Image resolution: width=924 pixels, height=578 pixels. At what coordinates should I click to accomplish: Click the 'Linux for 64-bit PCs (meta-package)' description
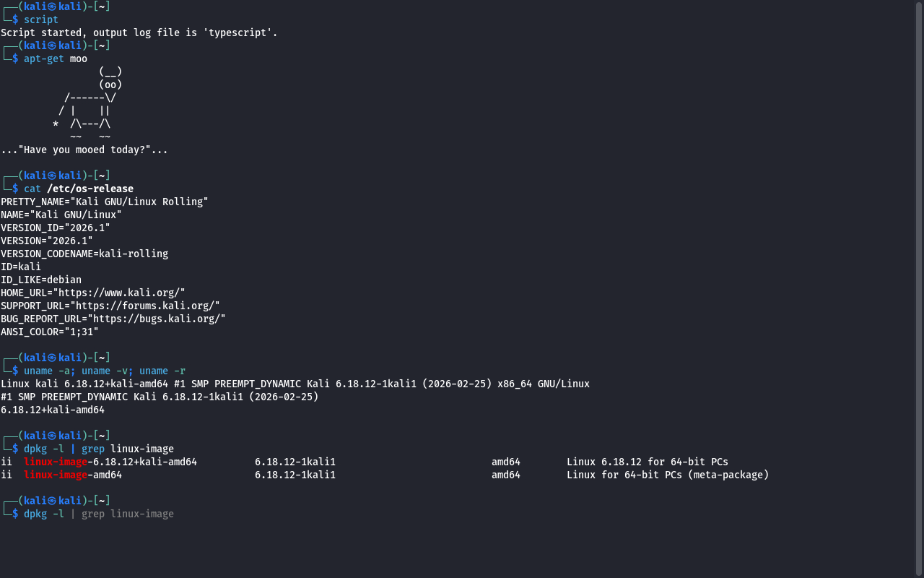(x=667, y=475)
